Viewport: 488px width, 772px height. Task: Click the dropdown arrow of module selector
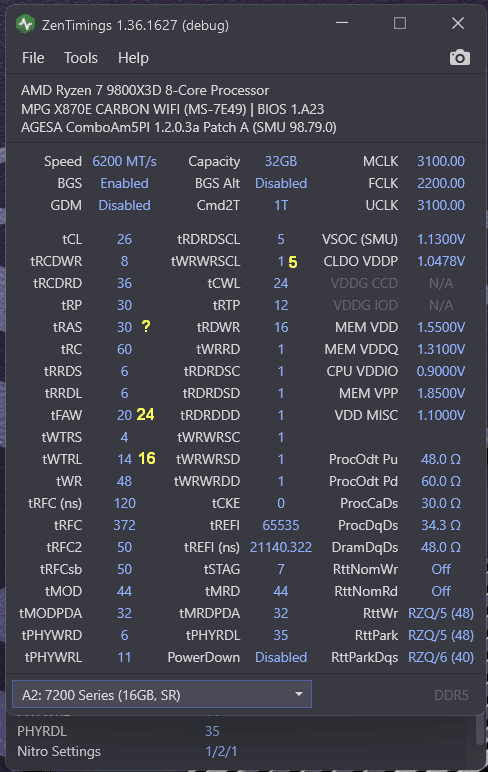pos(298,694)
